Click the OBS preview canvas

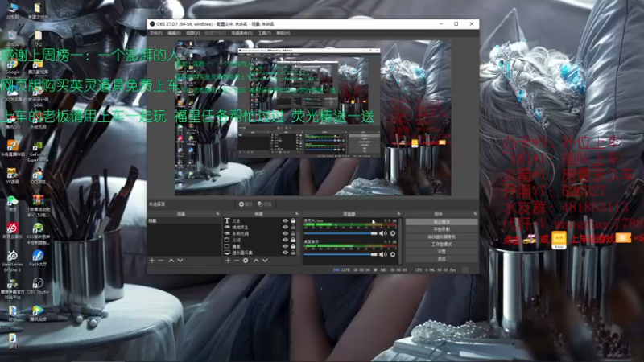pos(313,117)
